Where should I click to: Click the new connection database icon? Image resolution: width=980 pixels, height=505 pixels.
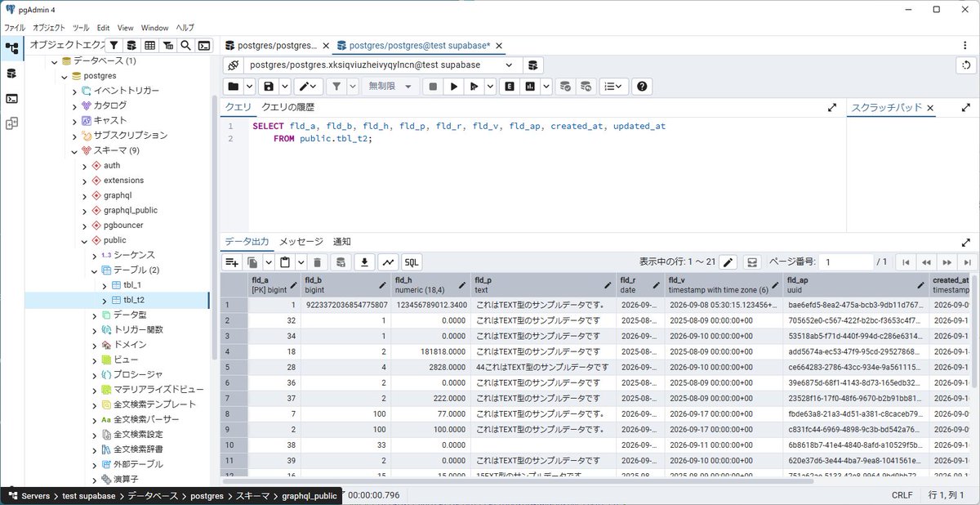pyautogui.click(x=532, y=65)
